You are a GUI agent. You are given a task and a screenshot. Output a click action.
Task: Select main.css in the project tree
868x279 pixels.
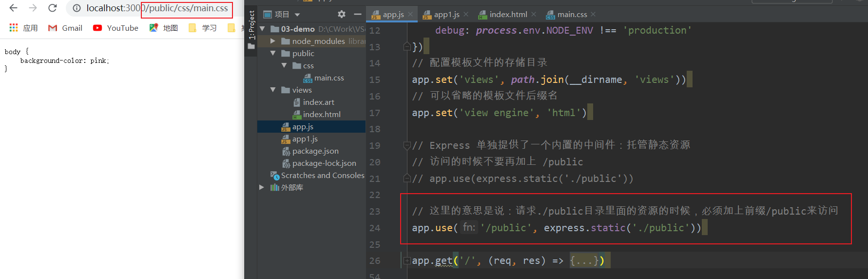click(x=329, y=78)
